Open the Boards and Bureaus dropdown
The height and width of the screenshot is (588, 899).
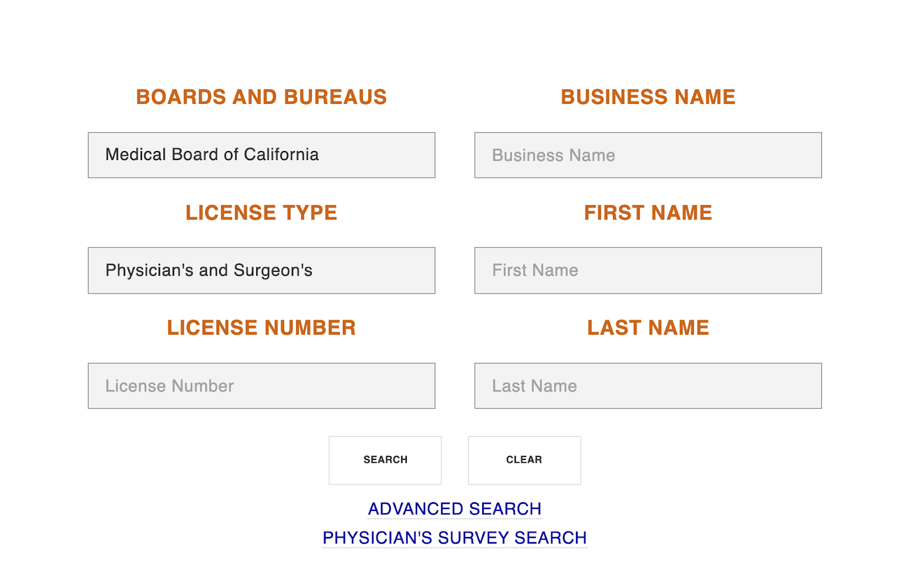261,155
